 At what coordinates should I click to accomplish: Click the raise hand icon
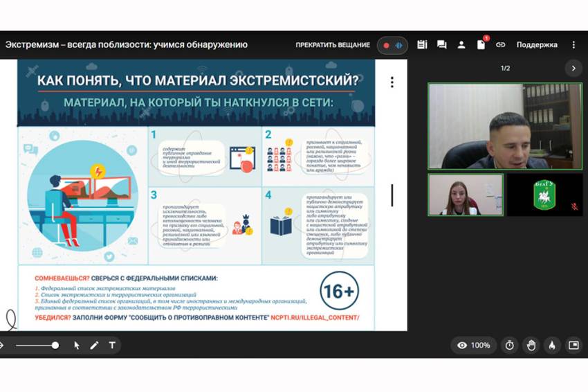pos(531,346)
